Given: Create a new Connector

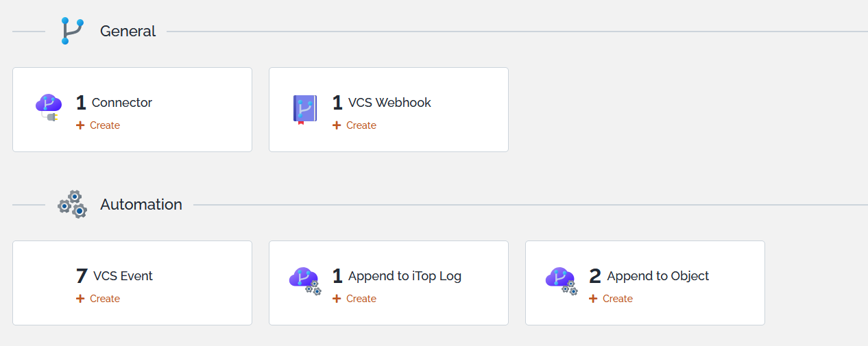Looking at the screenshot, I should point(98,125).
